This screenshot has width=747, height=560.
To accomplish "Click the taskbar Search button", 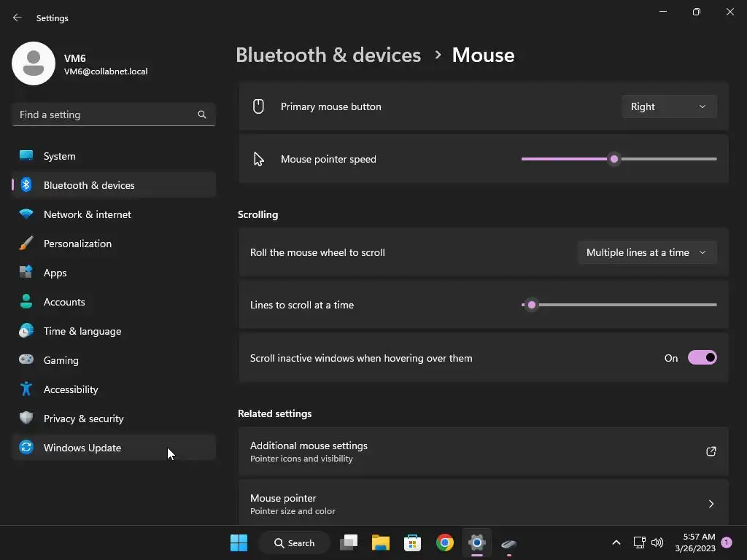I will [x=295, y=542].
